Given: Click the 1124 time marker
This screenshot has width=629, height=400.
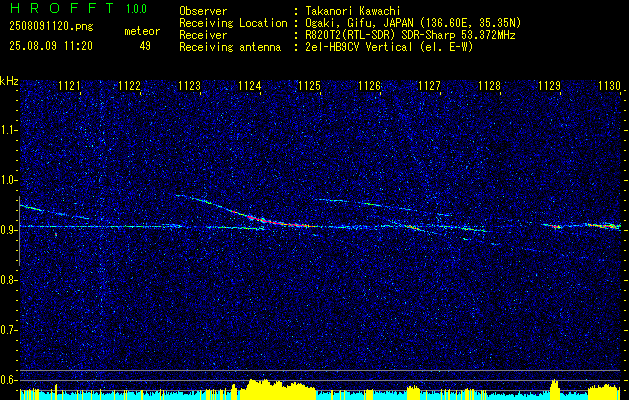Looking at the screenshot, I should [250, 86].
